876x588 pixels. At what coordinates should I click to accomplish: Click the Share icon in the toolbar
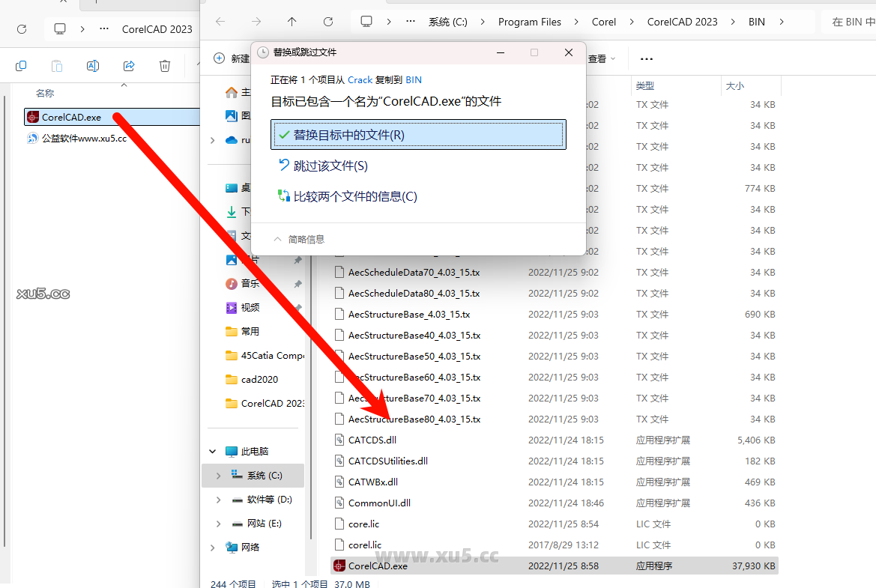(x=128, y=66)
